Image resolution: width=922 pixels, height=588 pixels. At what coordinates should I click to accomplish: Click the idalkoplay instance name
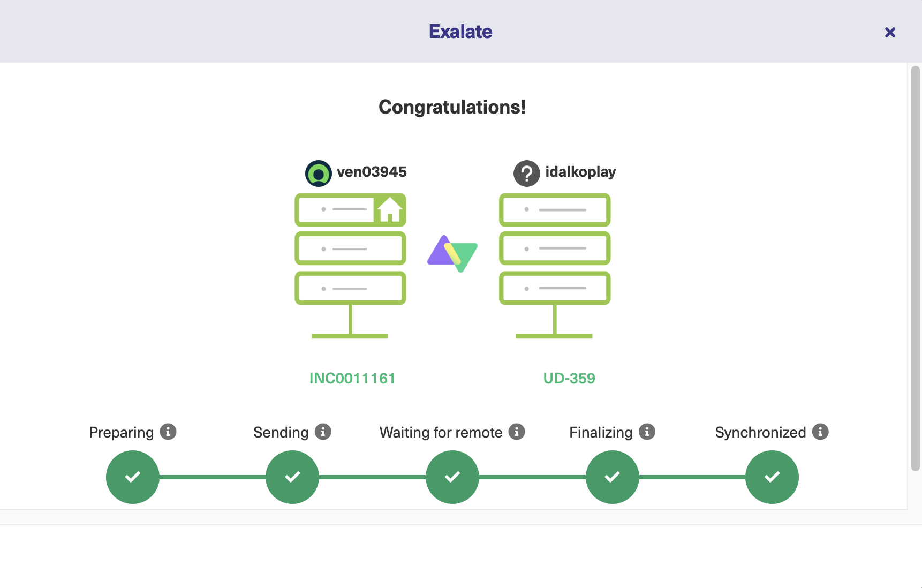pos(580,172)
